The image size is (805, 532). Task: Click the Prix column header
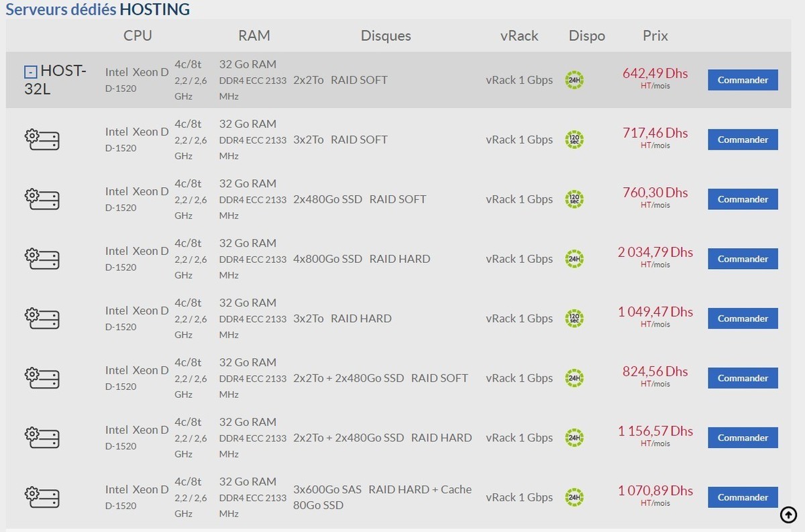(x=655, y=36)
